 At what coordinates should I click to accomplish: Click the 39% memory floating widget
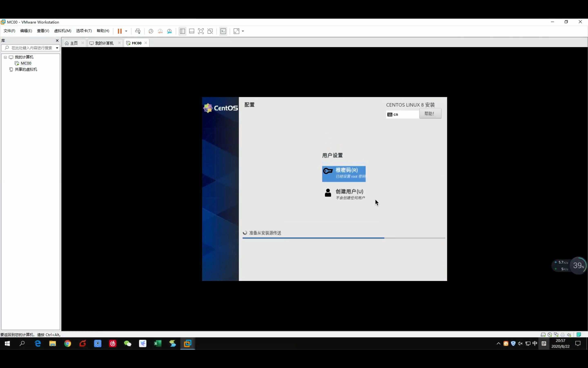[x=579, y=266]
